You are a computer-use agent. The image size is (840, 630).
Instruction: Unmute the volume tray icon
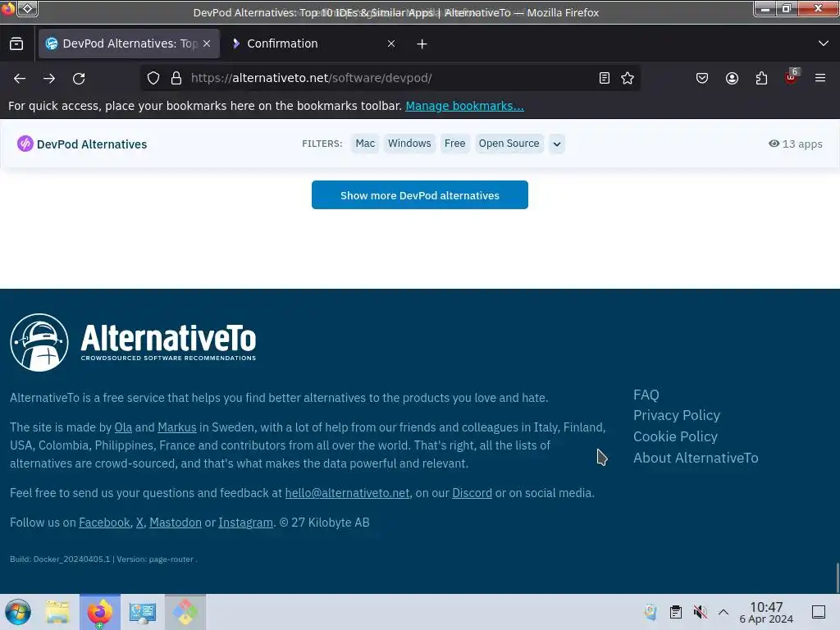coord(700,612)
